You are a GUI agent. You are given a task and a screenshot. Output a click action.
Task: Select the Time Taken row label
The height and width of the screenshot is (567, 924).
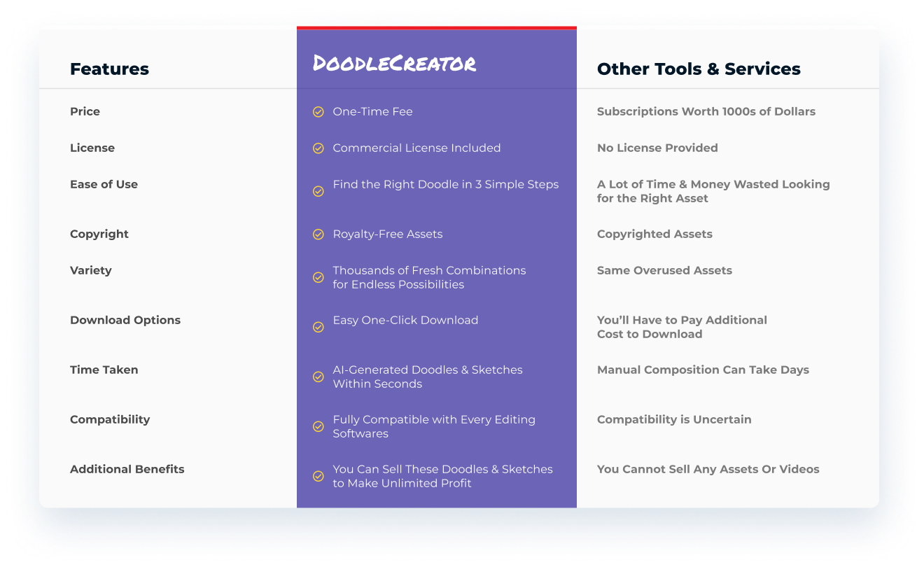(x=104, y=370)
